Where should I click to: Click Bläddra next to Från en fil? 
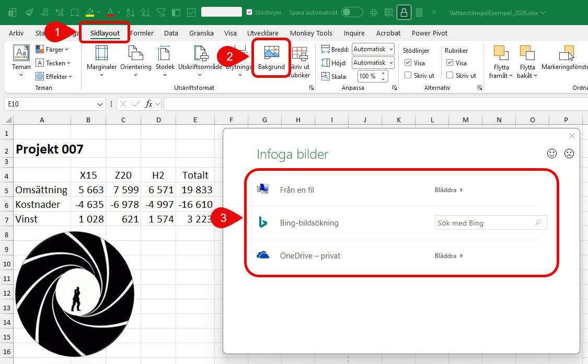tap(448, 190)
